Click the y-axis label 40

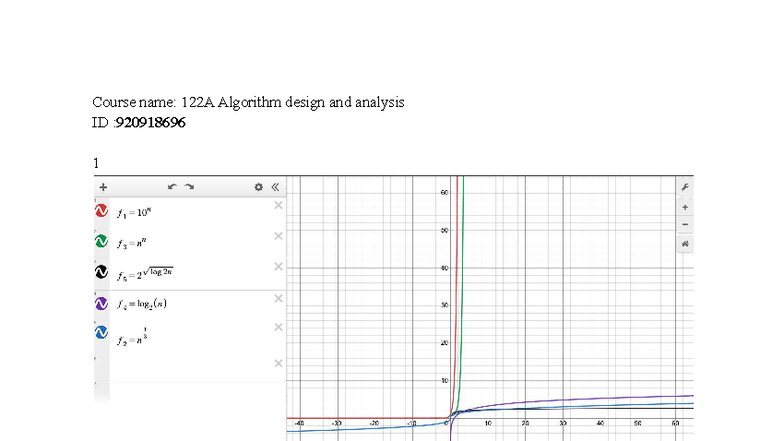pos(444,268)
